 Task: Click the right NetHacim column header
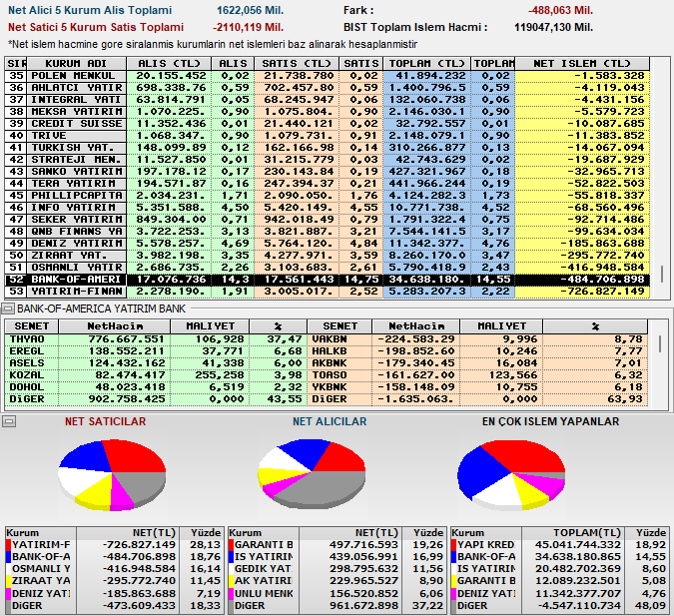[415, 326]
